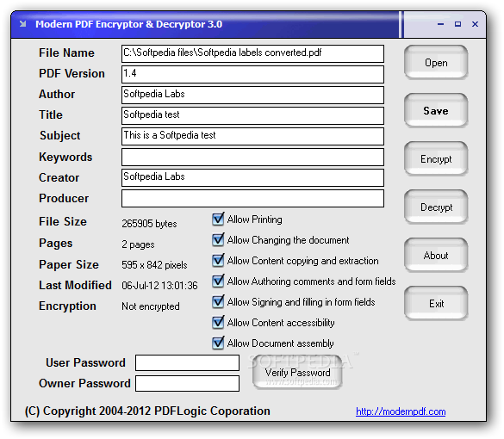The height and width of the screenshot is (439, 504).
Task: Exit the application with the Exit button
Action: click(x=436, y=303)
